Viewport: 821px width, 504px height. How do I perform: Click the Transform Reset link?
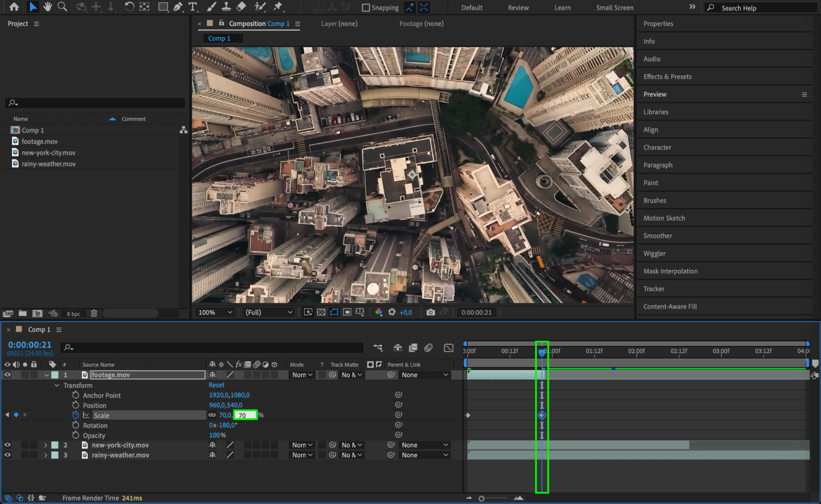[x=216, y=385]
